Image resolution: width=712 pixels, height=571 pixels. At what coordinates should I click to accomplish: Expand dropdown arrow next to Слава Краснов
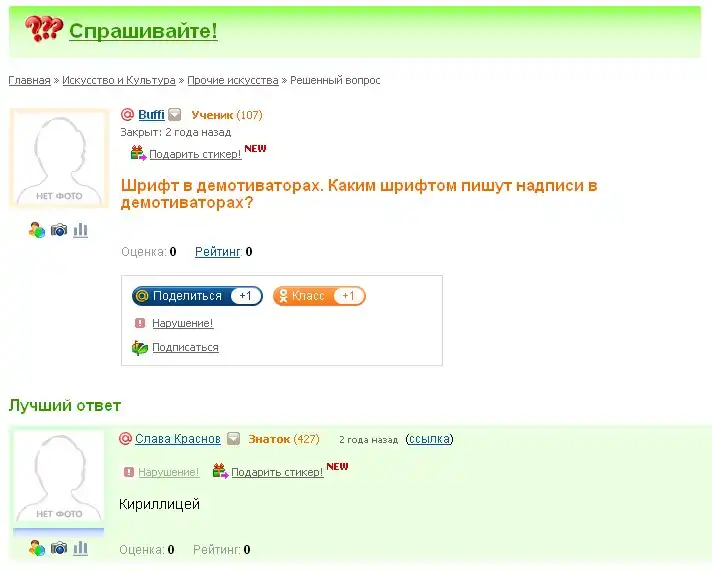point(233,439)
